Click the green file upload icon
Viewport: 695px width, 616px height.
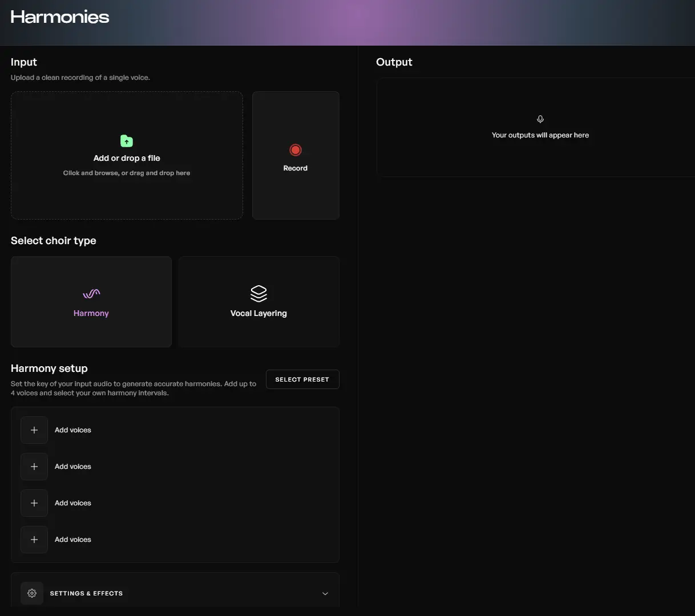point(127,141)
